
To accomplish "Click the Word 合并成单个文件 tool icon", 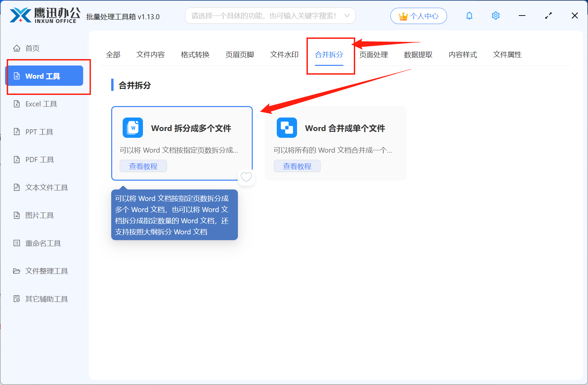I will [287, 128].
